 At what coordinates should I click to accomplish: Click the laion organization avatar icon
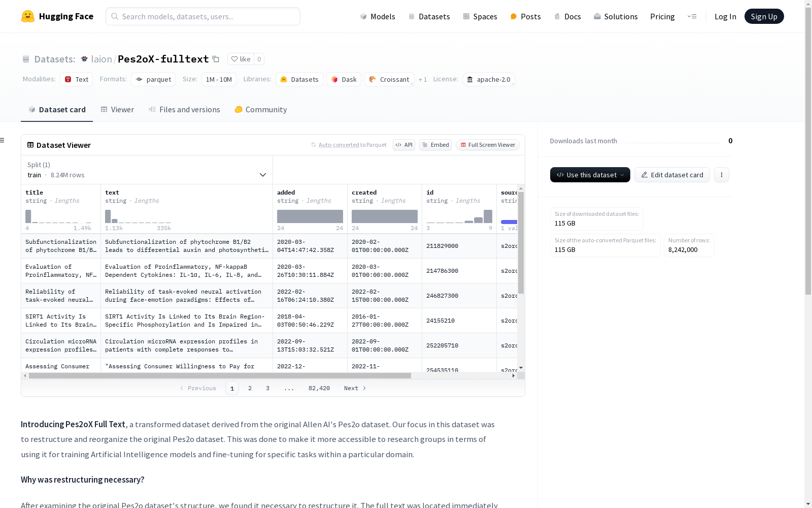click(84, 59)
